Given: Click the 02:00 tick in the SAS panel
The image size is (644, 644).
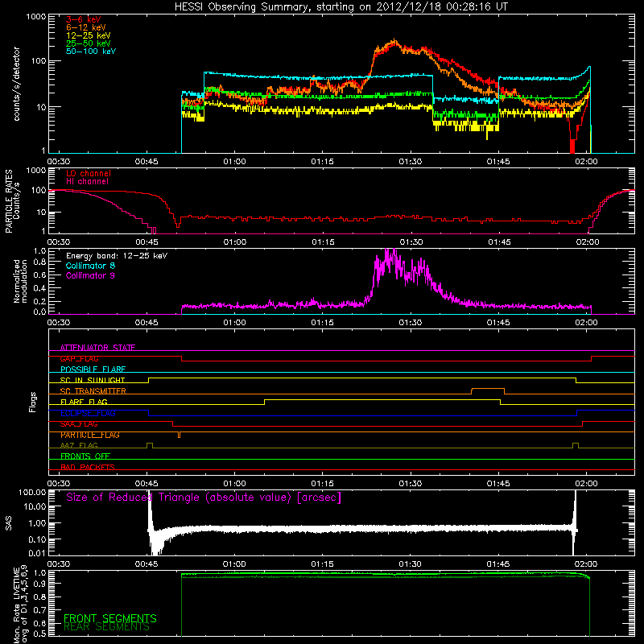Looking at the screenshot, I should [x=586, y=564].
